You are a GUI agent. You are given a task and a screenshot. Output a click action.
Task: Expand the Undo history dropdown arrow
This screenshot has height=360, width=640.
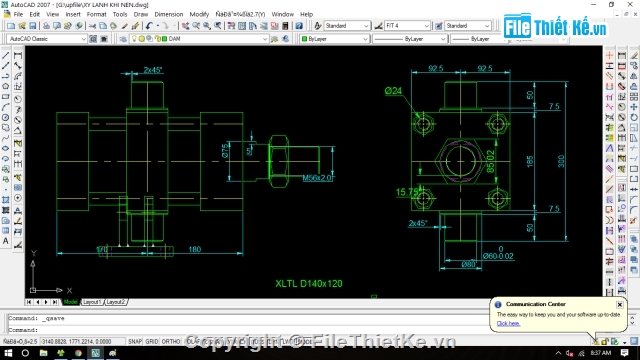pyautogui.click(x=157, y=26)
